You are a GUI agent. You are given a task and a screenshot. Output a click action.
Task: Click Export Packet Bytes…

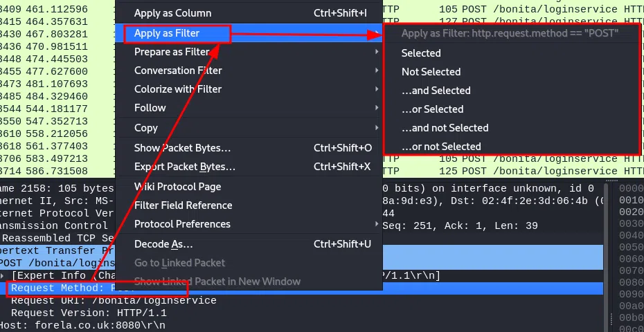(x=185, y=167)
